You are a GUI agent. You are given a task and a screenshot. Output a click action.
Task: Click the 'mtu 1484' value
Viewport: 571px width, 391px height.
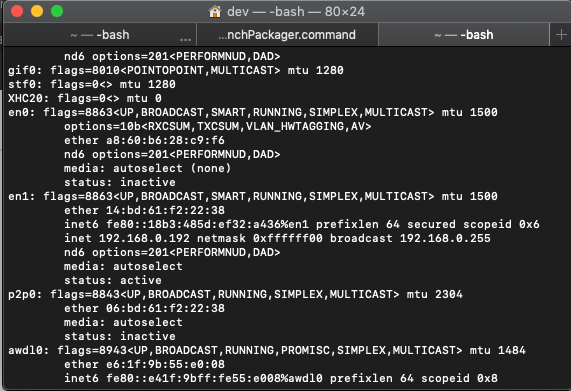[497, 350]
